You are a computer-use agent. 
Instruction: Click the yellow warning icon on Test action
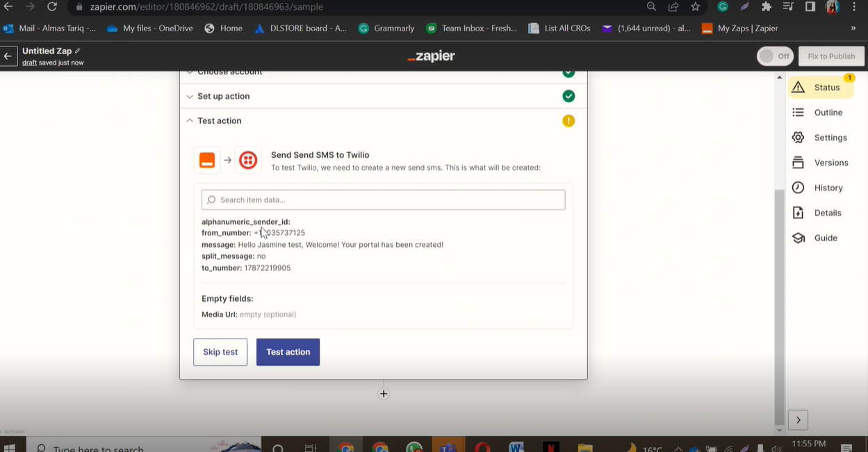tap(568, 121)
